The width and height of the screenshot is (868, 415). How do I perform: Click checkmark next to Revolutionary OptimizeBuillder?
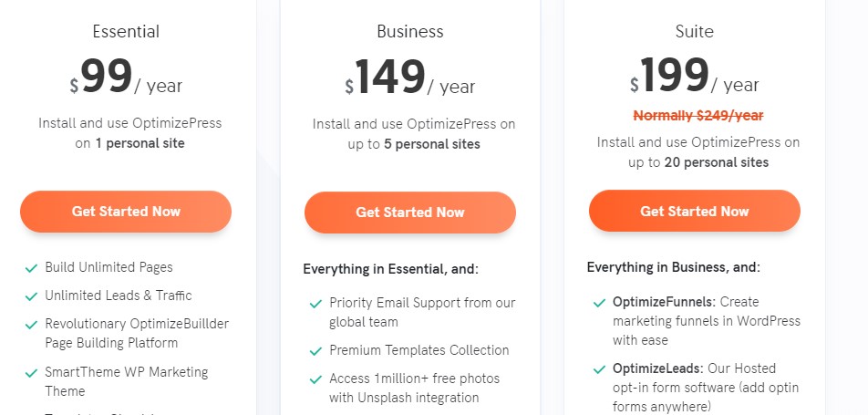[31, 325]
